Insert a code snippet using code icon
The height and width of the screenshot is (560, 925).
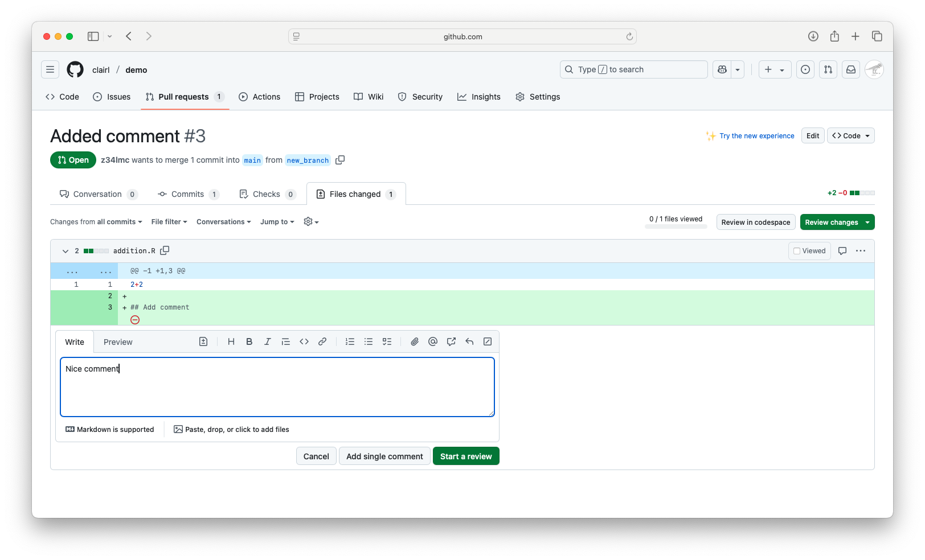pos(304,341)
